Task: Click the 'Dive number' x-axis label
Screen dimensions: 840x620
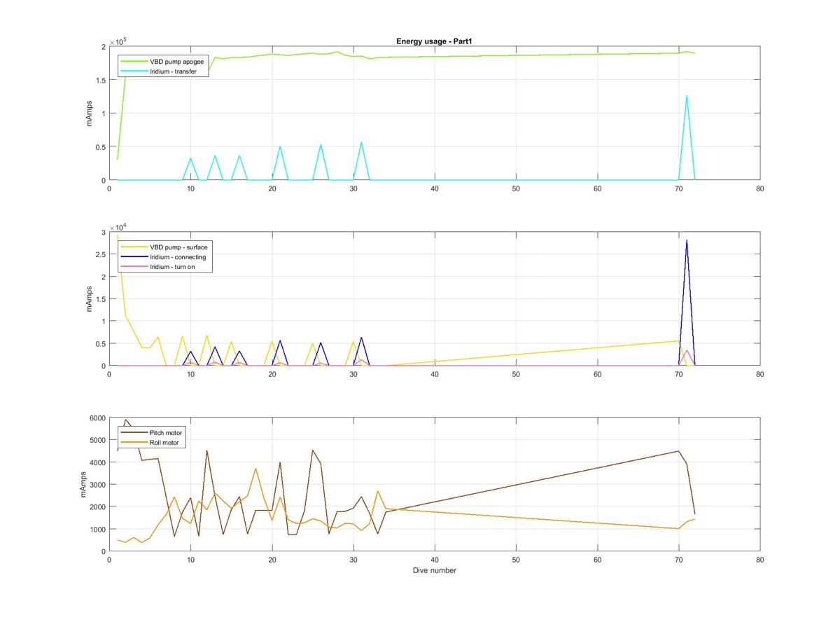Action: click(x=434, y=570)
